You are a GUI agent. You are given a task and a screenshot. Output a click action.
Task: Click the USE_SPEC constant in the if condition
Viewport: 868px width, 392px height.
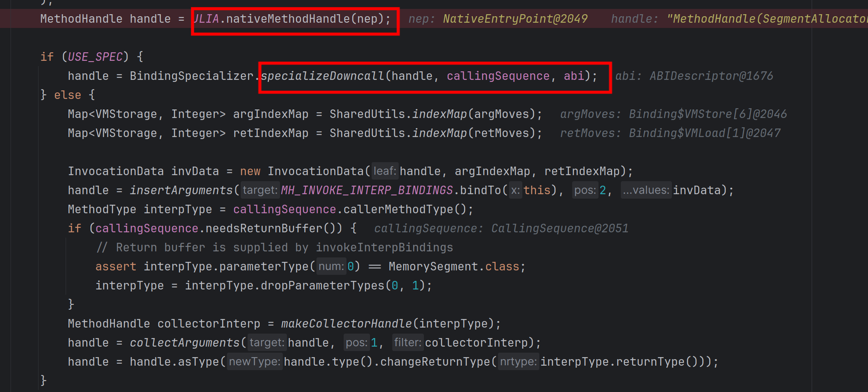point(95,57)
